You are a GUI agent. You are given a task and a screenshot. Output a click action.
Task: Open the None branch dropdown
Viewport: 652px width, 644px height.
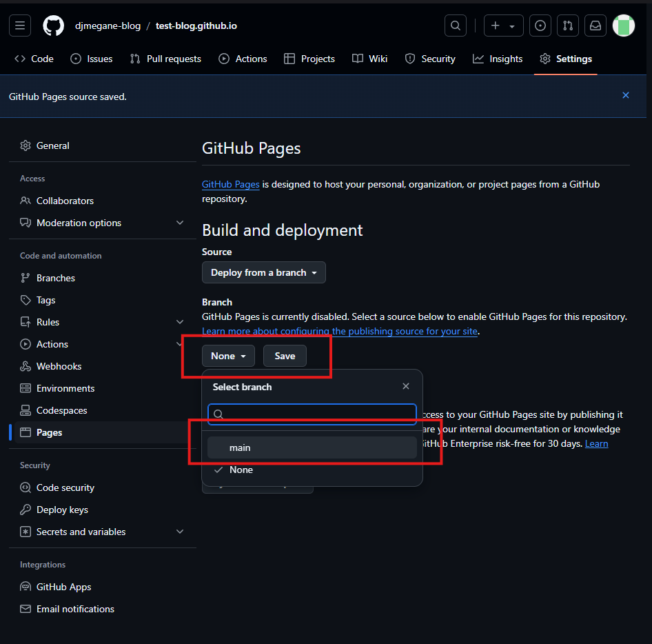pyautogui.click(x=228, y=356)
